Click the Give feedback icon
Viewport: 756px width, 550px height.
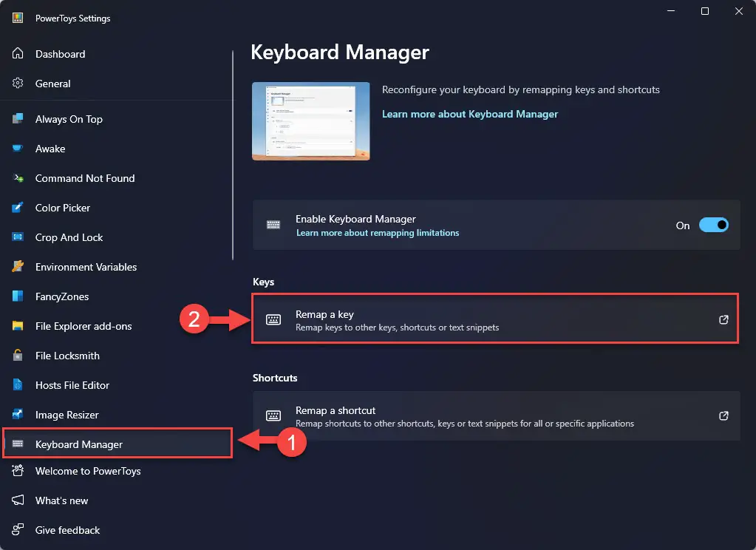18,530
